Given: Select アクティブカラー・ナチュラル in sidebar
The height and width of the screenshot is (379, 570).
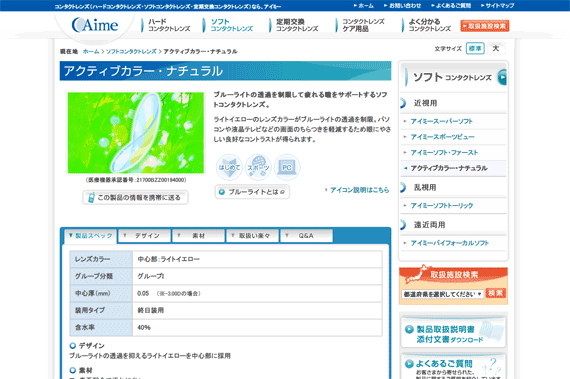Looking at the screenshot, I should 449,168.
